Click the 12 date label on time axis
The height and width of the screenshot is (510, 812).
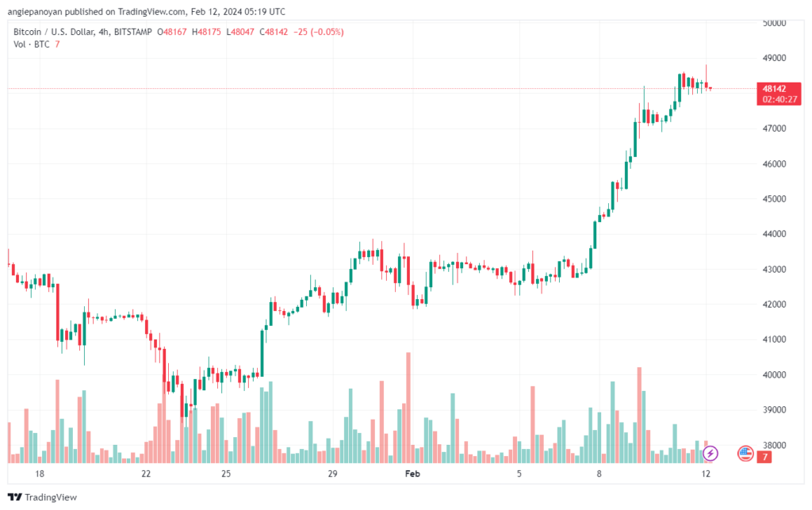click(705, 474)
